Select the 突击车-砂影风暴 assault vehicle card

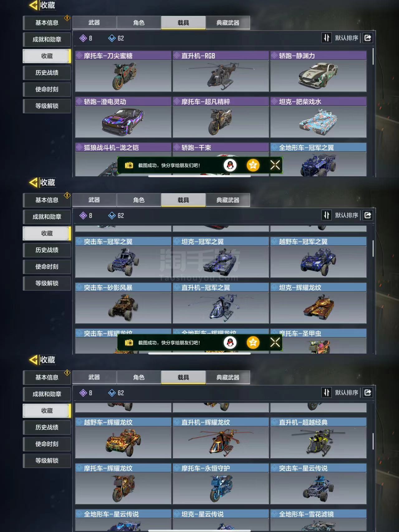(123, 303)
